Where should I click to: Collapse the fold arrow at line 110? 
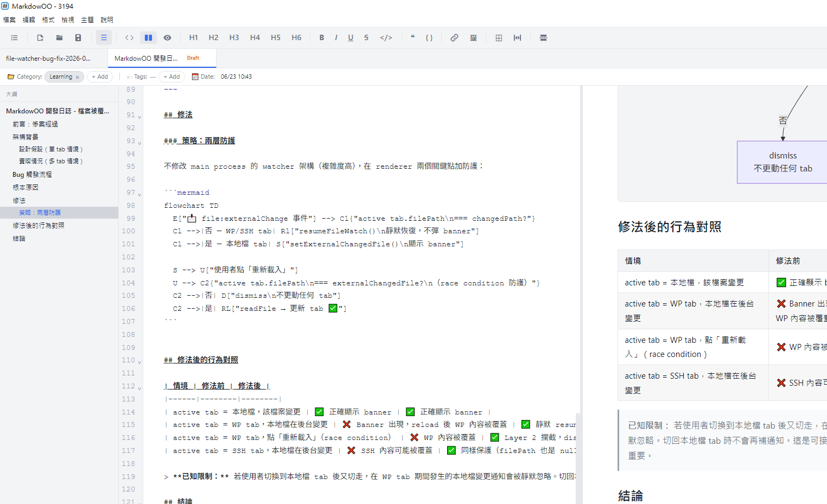pyautogui.click(x=139, y=362)
